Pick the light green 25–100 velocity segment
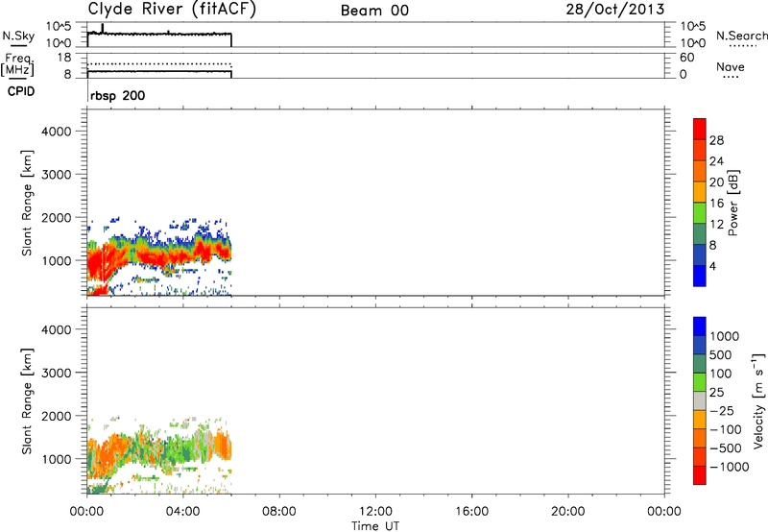This screenshot has height=532, width=768. point(700,382)
